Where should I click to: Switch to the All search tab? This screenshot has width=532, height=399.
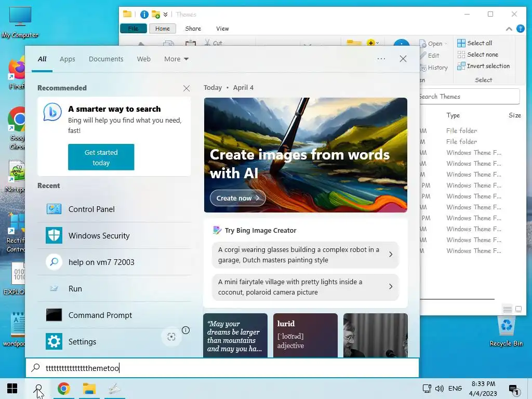[42, 59]
